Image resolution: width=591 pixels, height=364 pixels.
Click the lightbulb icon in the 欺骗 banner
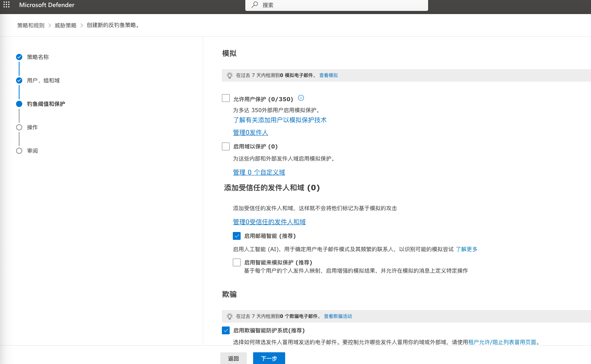230,316
